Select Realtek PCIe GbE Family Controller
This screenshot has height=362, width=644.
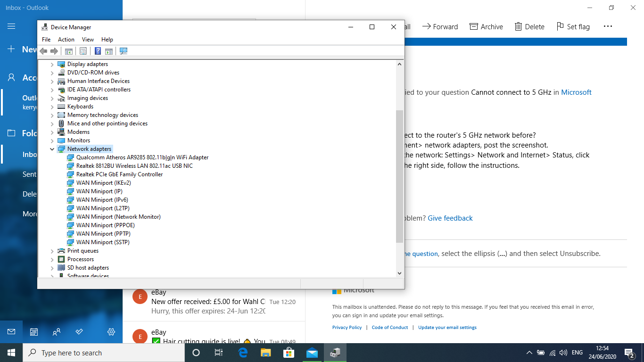[119, 174]
